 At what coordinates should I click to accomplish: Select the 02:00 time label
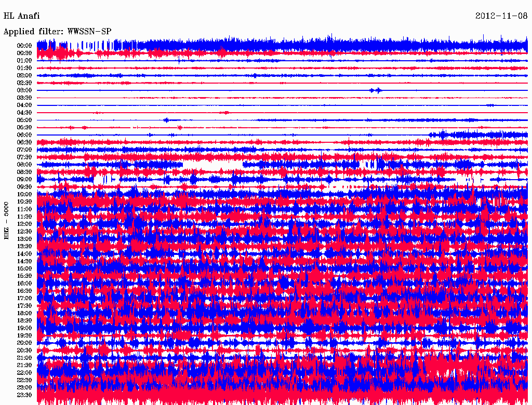pos(24,76)
